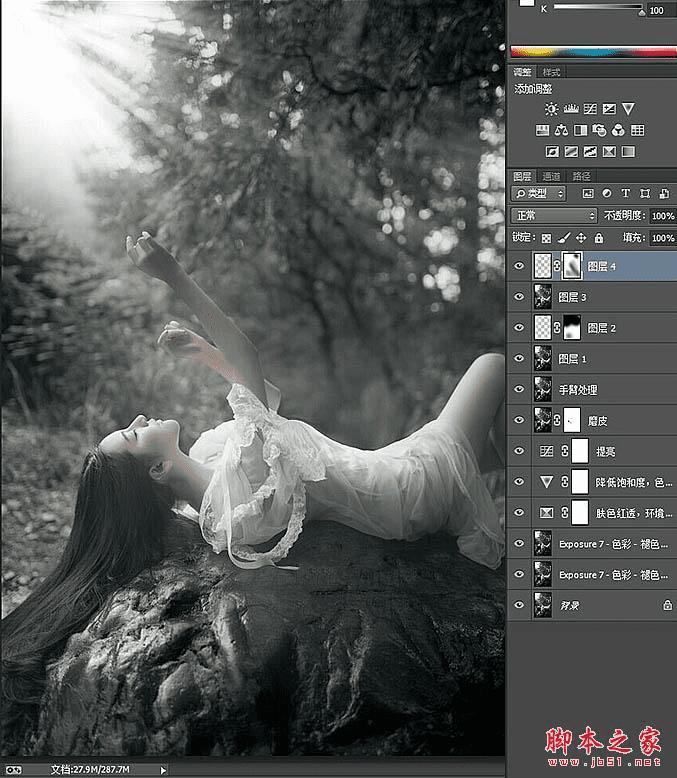Hide the 手臂处理 layer
The image size is (677, 778).
[519, 389]
